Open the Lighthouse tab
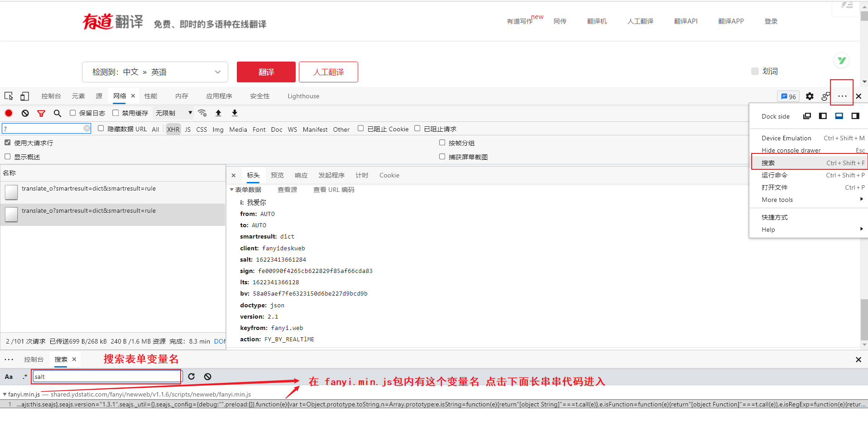This screenshot has width=868, height=430. [303, 96]
